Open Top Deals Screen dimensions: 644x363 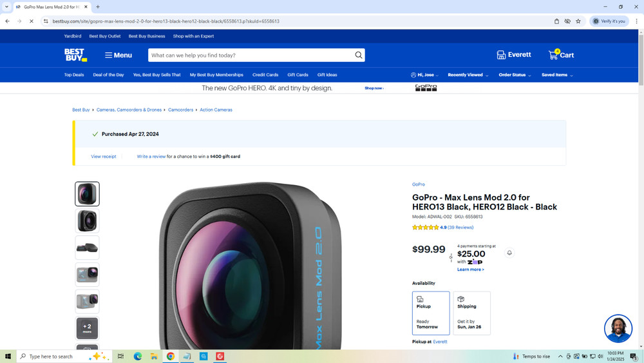tap(74, 75)
